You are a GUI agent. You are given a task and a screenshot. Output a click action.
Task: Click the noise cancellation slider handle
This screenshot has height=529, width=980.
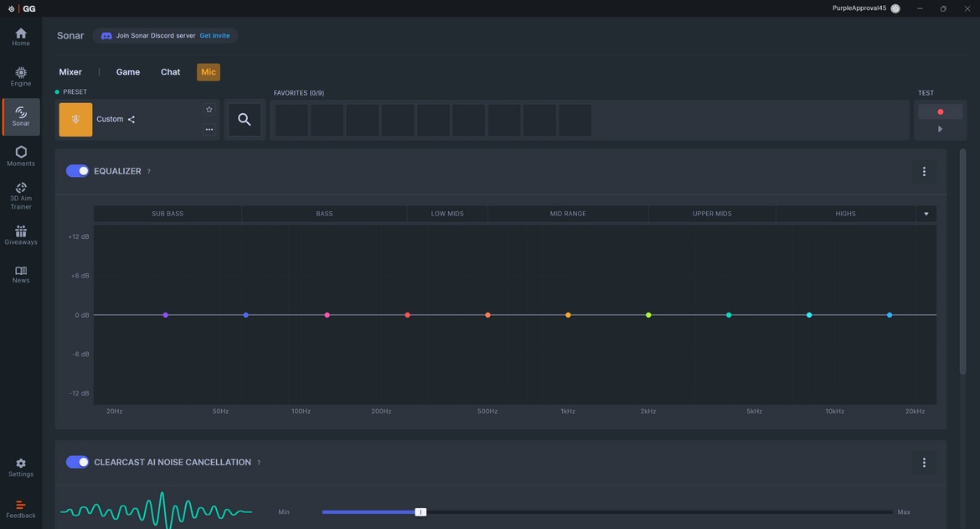coord(420,512)
